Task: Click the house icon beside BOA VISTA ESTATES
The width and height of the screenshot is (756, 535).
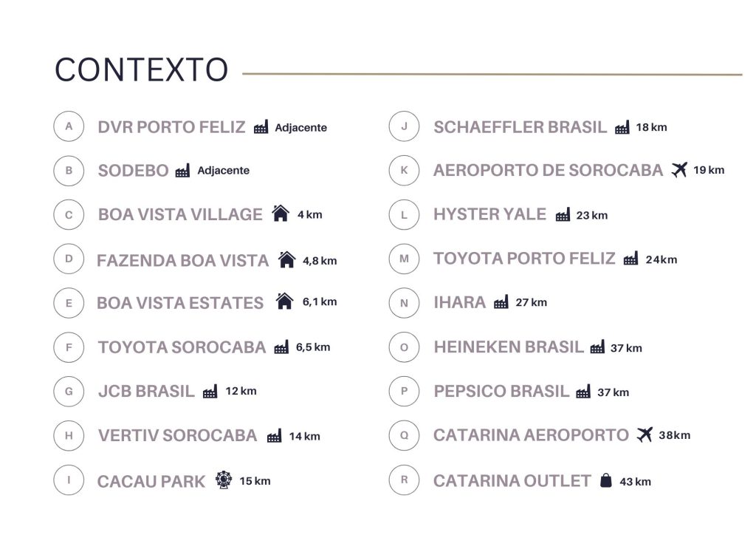Action: 284,301
